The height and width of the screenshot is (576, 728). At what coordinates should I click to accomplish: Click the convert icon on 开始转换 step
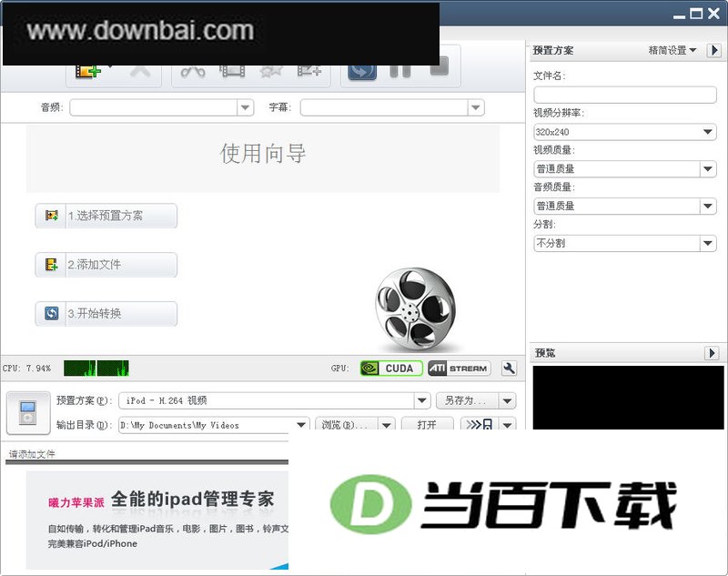pos(51,313)
